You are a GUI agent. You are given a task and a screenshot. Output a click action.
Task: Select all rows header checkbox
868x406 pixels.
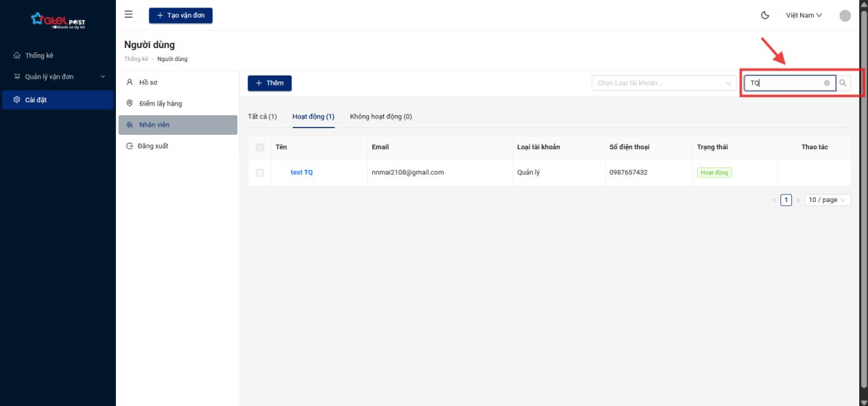(260, 147)
